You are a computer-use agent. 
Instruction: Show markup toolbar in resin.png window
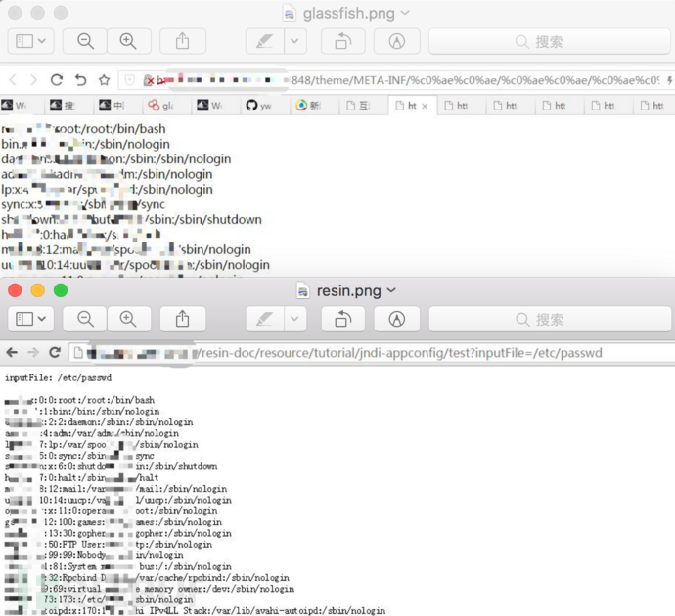click(x=396, y=319)
